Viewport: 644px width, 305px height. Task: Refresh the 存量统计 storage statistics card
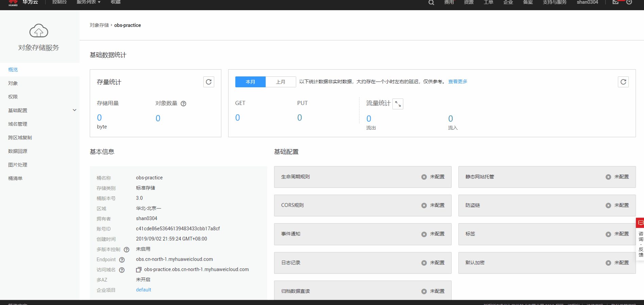coord(209,82)
